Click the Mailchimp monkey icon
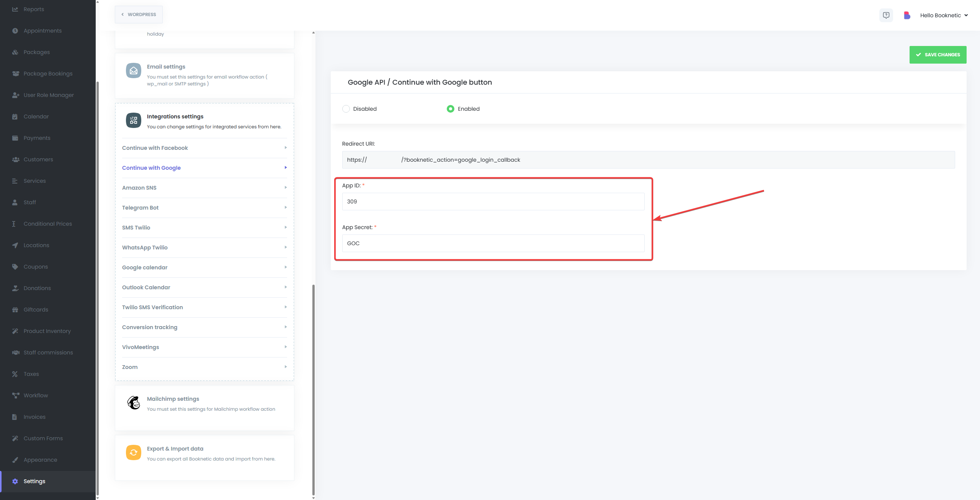Viewport: 980px width, 500px height. [134, 403]
